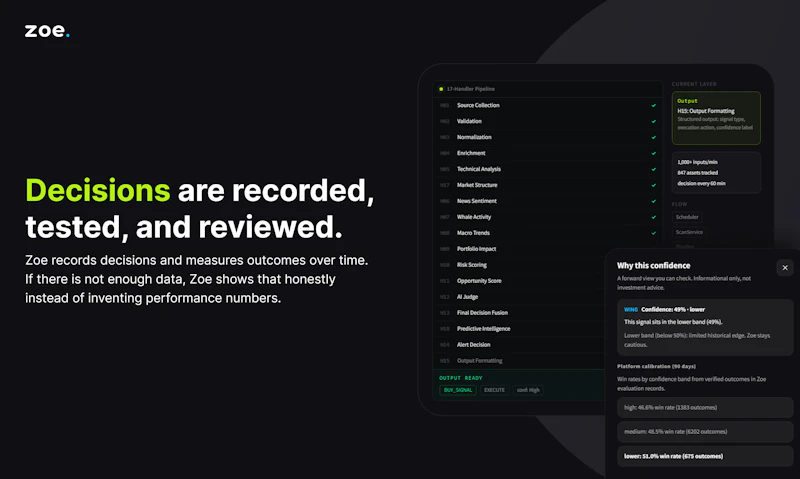The width and height of the screenshot is (800, 479).
Task: Click the Enrichment row check mark
Action: 654,153
